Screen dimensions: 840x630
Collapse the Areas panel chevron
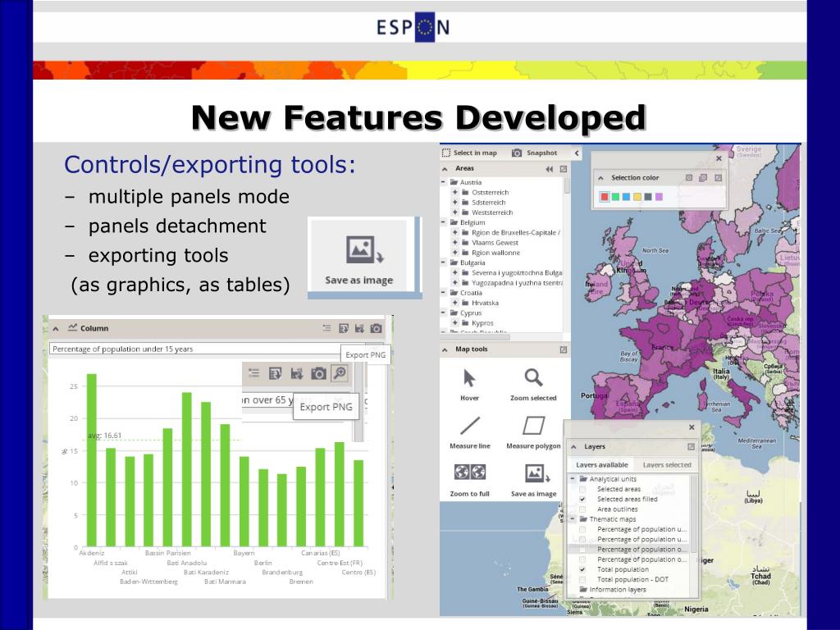coord(445,169)
